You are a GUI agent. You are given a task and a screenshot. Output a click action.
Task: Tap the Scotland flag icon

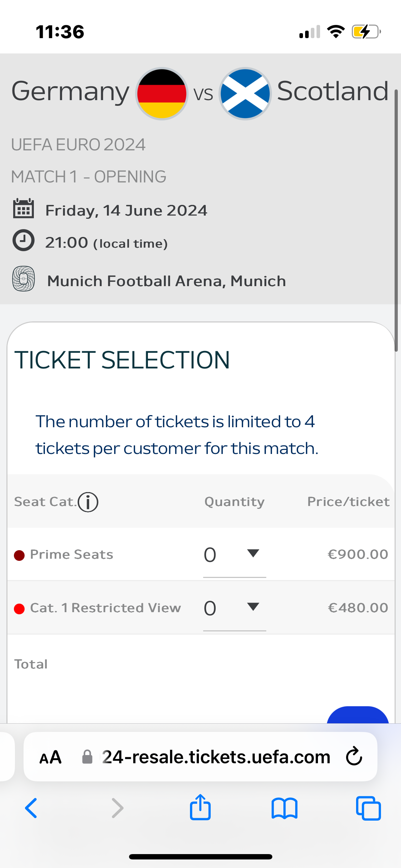245,94
